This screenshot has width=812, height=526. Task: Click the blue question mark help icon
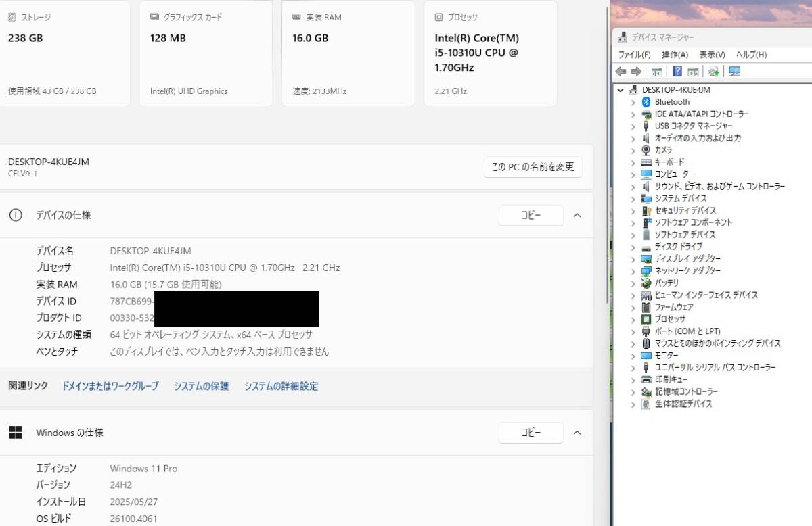pyautogui.click(x=677, y=72)
